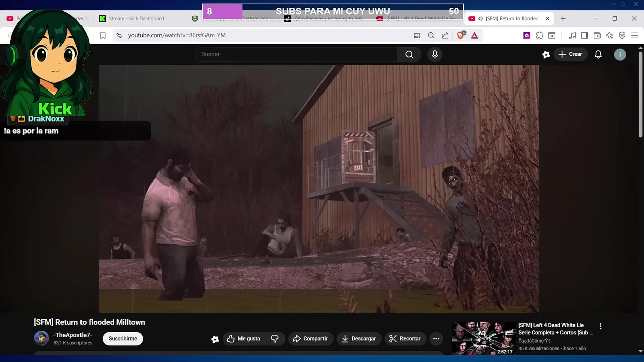644x362 pixels.
Task: Open TheApostle7 channel avatar
Action: (41, 338)
